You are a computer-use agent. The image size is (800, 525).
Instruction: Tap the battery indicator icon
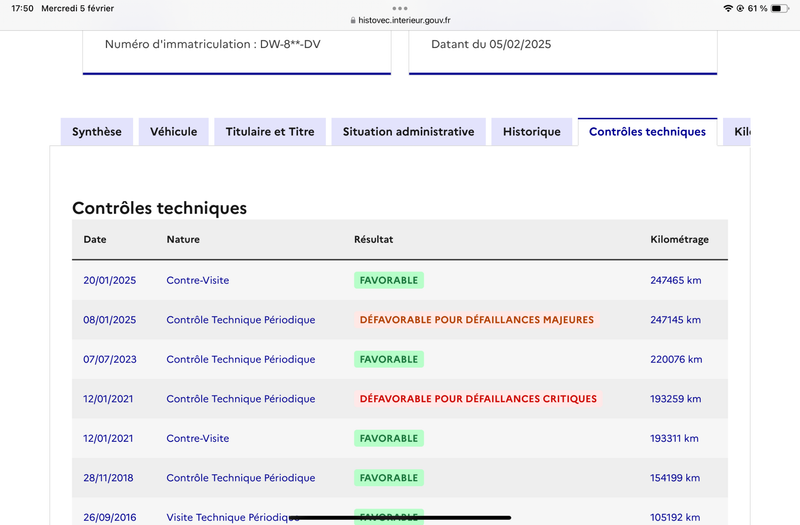(x=780, y=8)
